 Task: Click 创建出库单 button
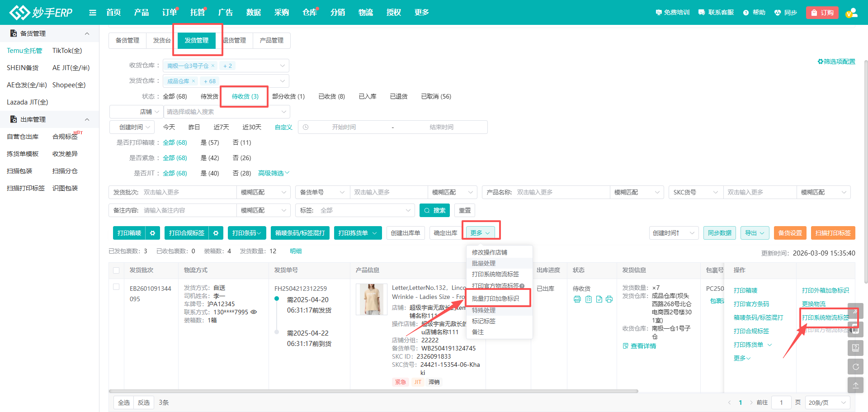pos(406,233)
